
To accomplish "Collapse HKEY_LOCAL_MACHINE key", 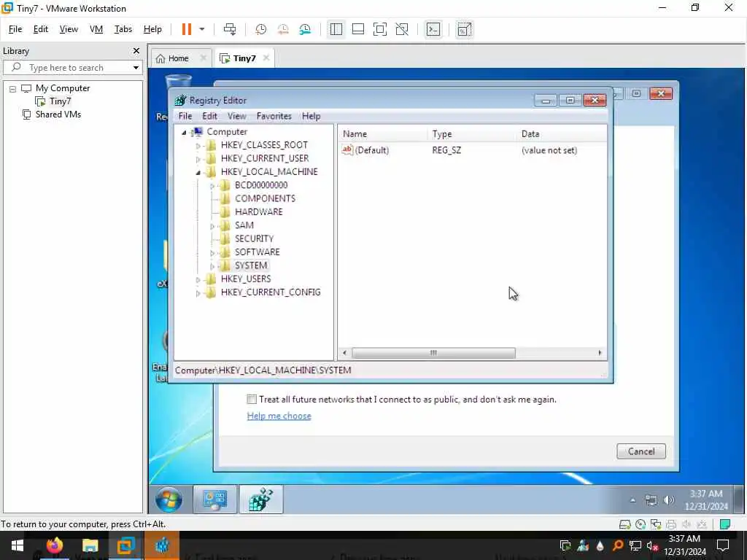I will (198, 172).
